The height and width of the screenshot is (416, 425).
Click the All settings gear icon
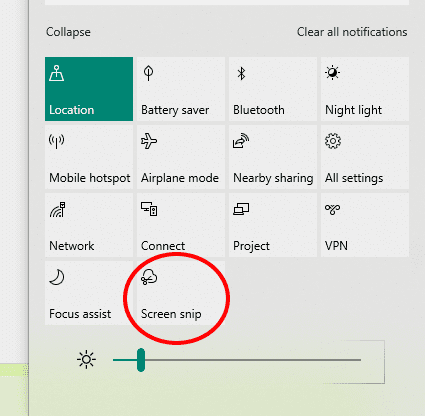333,141
